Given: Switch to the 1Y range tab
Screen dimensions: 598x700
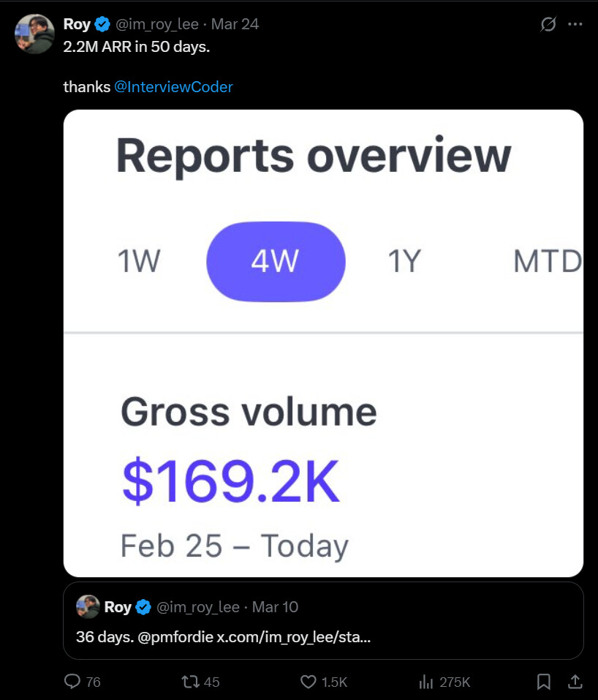Looking at the screenshot, I should pyautogui.click(x=403, y=261).
